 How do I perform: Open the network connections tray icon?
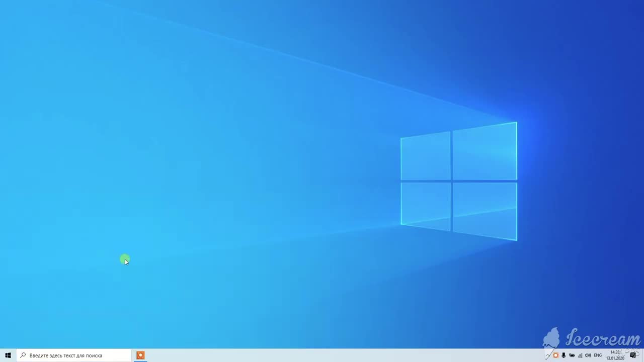coord(580,355)
